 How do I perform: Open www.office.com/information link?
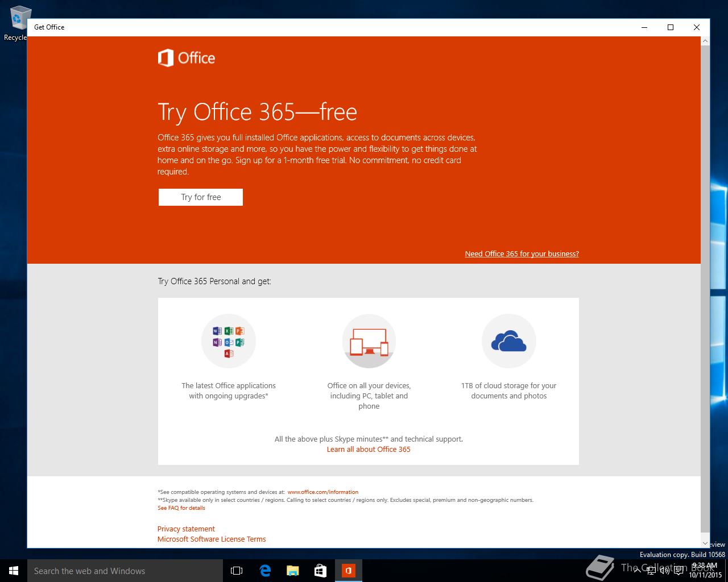323,492
